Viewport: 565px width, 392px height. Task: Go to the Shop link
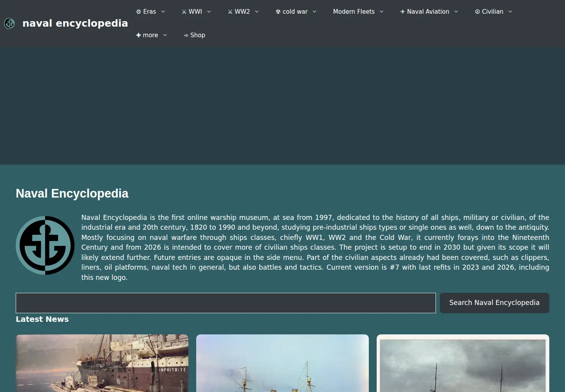194,35
